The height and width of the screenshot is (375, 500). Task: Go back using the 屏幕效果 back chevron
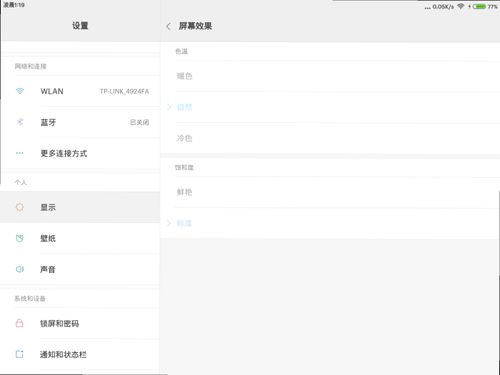click(x=168, y=26)
